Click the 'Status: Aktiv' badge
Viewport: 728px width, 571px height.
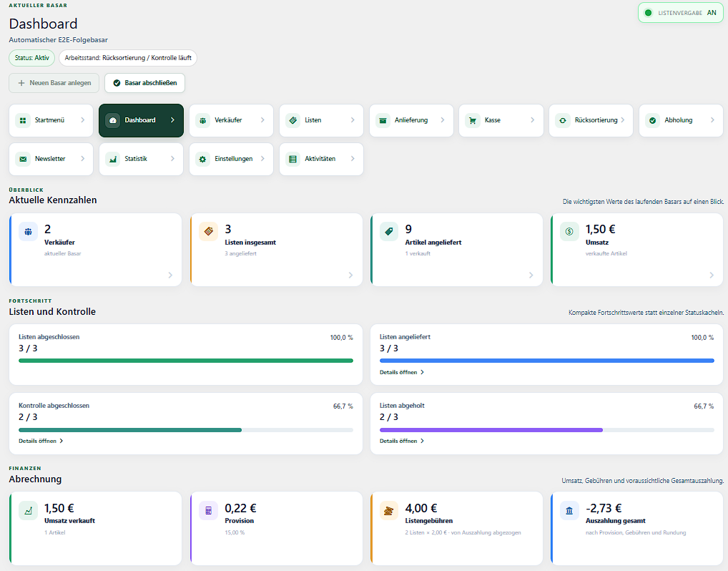point(32,58)
